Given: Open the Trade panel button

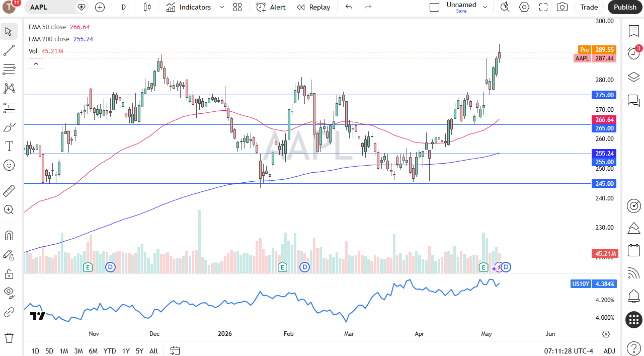Looking at the screenshot, I should 589,7.
